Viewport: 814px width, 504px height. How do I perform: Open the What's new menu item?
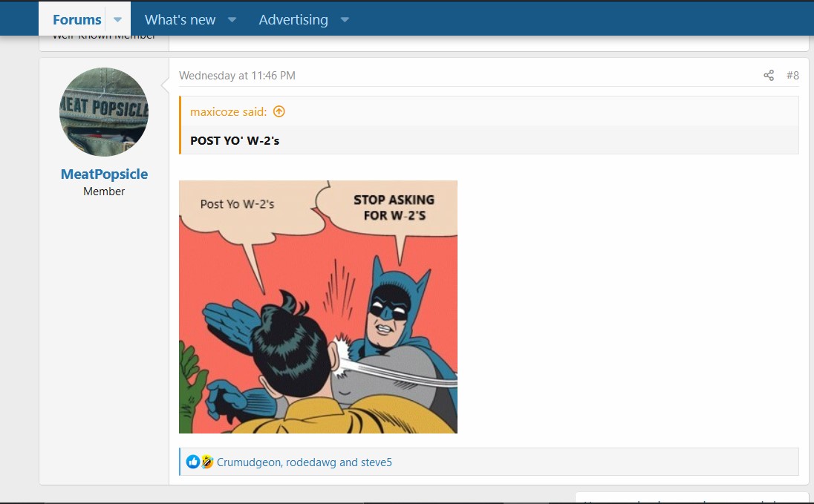180,20
